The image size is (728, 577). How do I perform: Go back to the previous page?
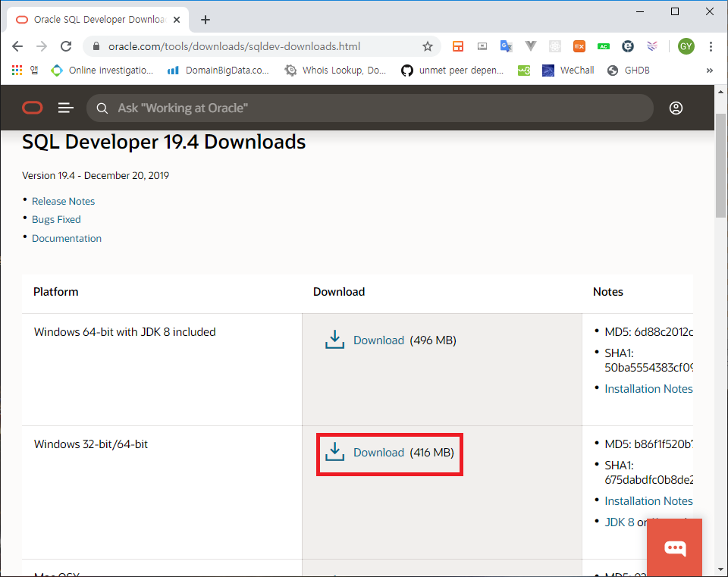click(x=17, y=46)
